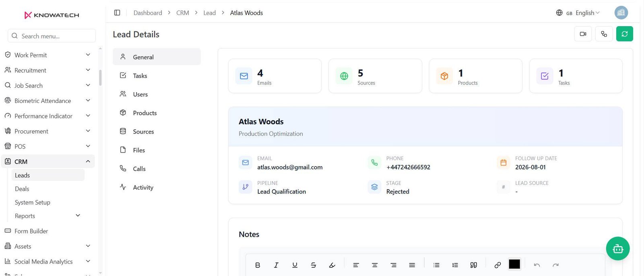Click the video camera icon button
644x276 pixels.
tap(583, 34)
